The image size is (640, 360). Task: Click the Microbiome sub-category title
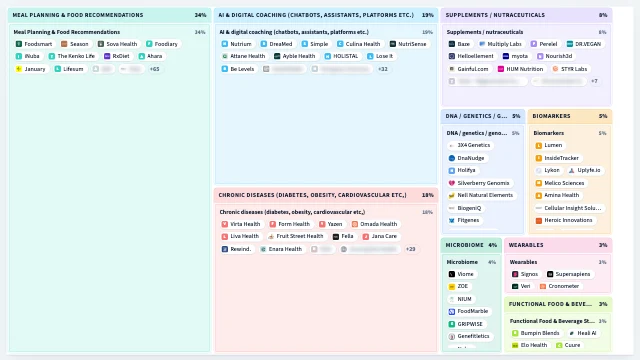tap(462, 262)
